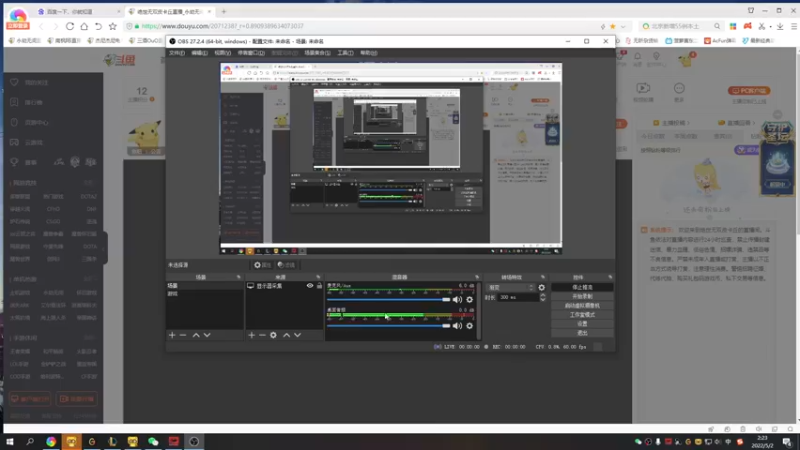Pop out the scene transitions dock panel

click(x=543, y=277)
